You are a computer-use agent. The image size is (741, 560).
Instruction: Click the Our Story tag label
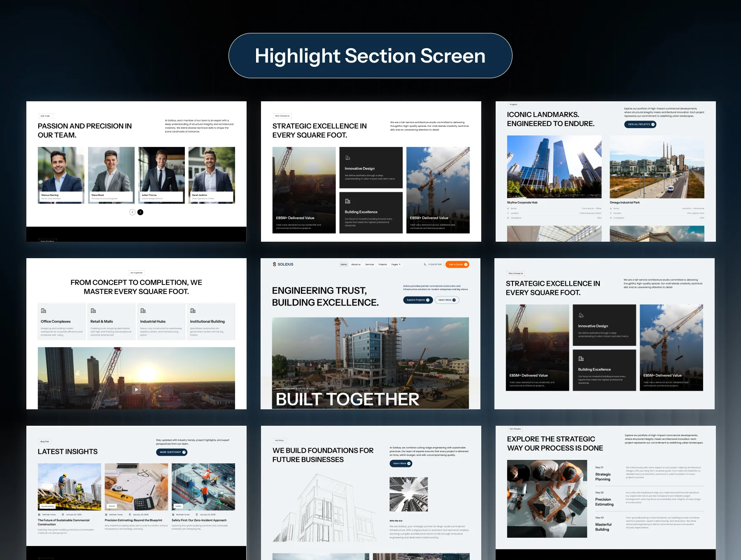coord(279,440)
